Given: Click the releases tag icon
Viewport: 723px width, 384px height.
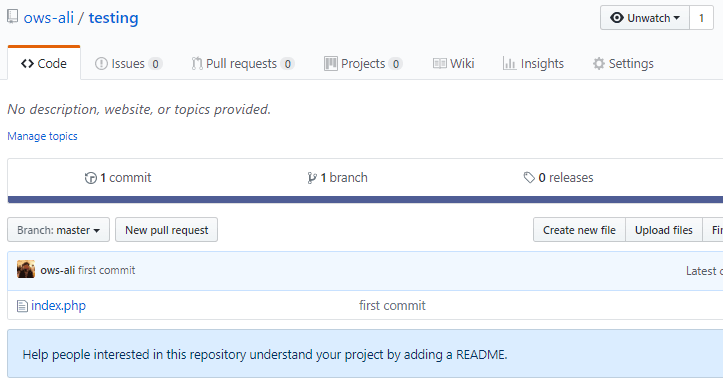Looking at the screenshot, I should point(529,177).
